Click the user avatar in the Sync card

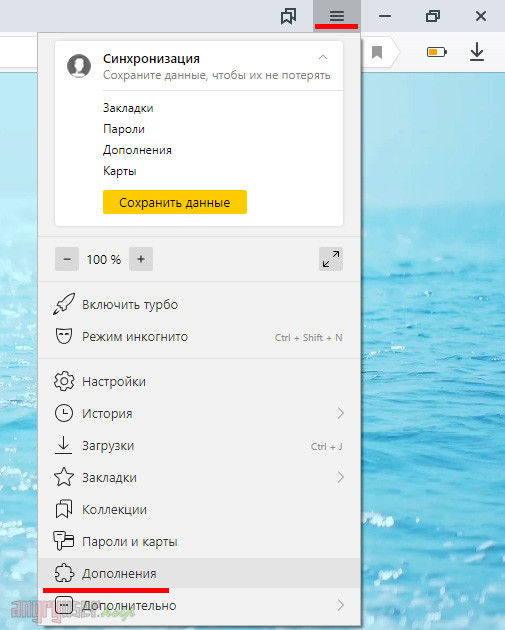79,66
